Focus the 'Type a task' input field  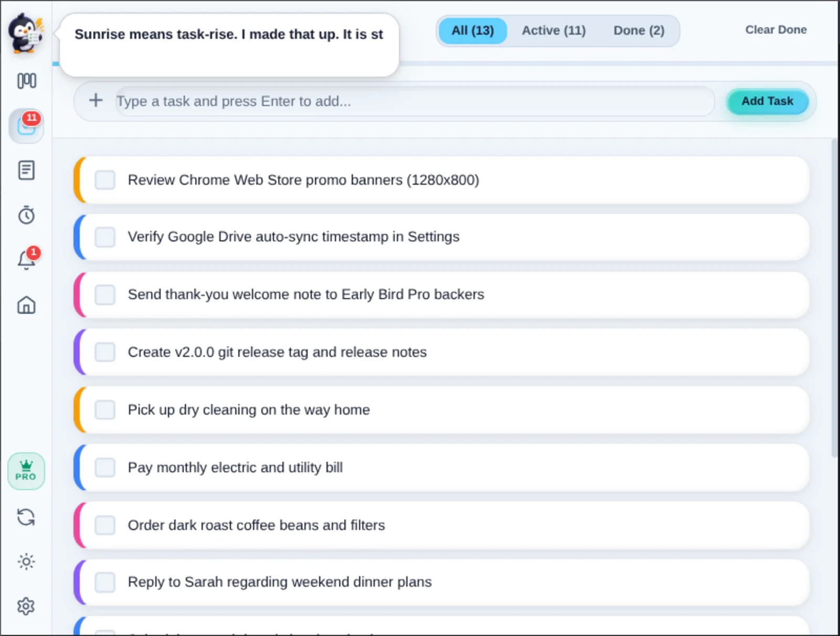[x=415, y=101]
